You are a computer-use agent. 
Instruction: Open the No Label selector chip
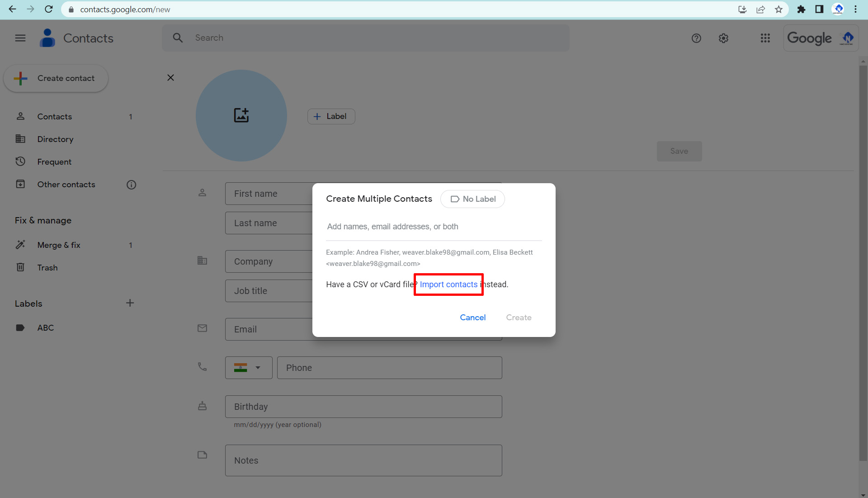[x=472, y=199]
